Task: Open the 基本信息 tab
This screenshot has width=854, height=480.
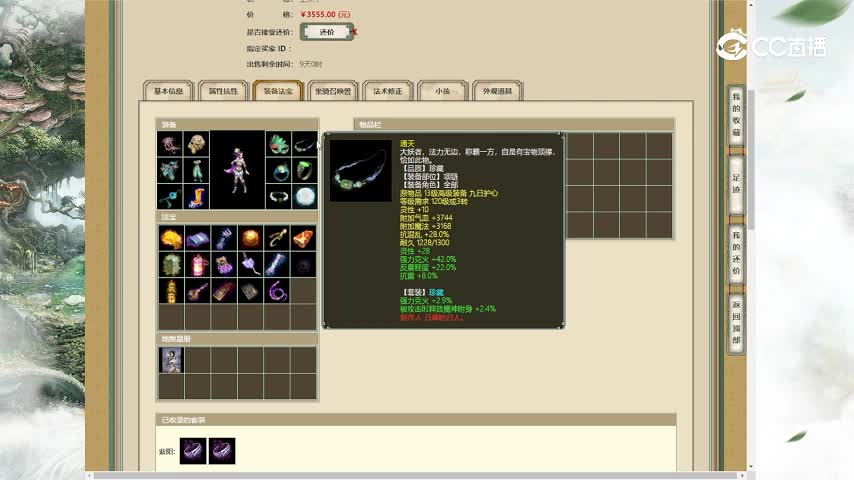Action: click(x=168, y=91)
